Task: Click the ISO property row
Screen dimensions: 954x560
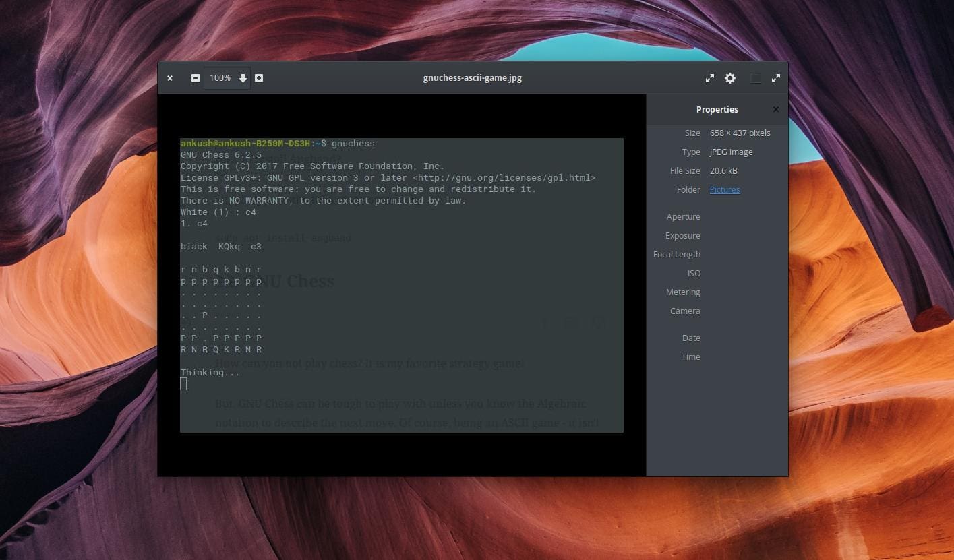Action: click(694, 273)
